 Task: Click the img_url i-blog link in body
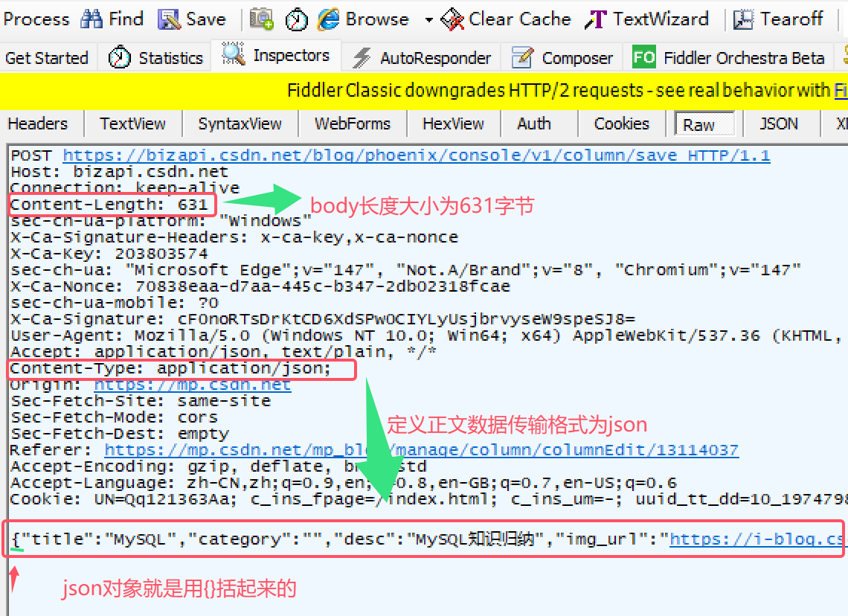coord(756,539)
